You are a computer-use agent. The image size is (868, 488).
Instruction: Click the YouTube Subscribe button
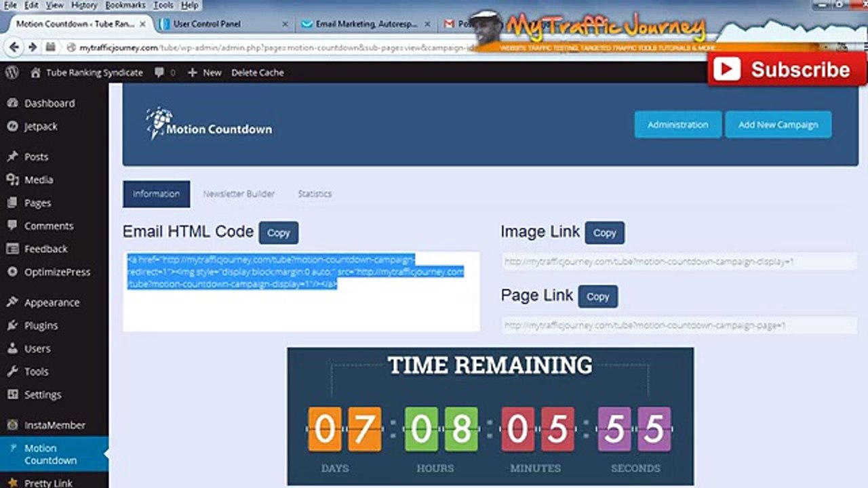point(787,69)
